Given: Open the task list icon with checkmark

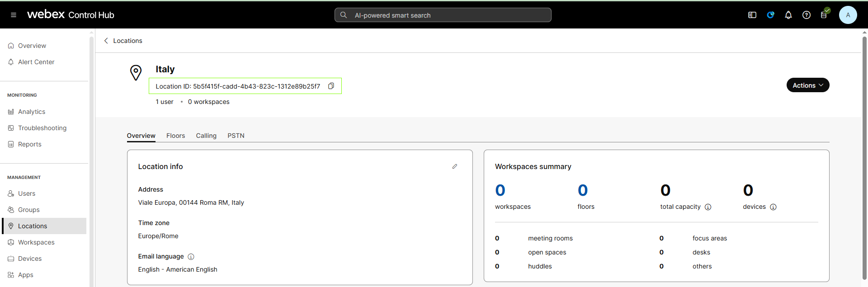Looking at the screenshot, I should tap(824, 14).
